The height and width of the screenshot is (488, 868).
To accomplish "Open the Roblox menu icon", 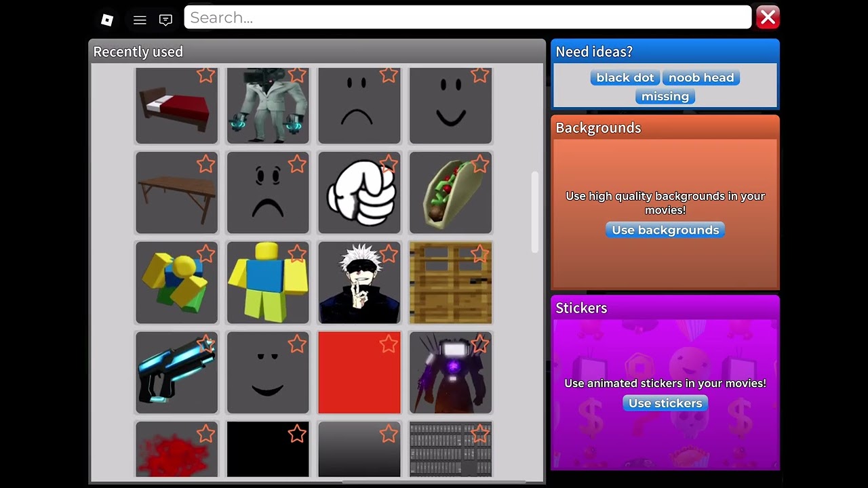I will (106, 20).
